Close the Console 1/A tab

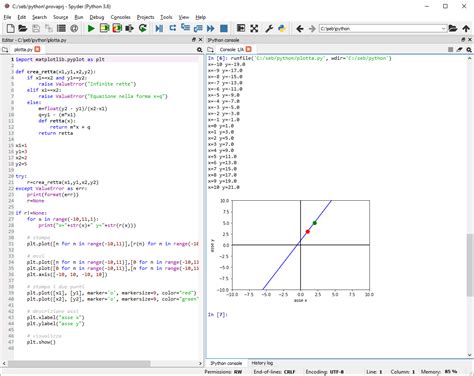click(249, 49)
